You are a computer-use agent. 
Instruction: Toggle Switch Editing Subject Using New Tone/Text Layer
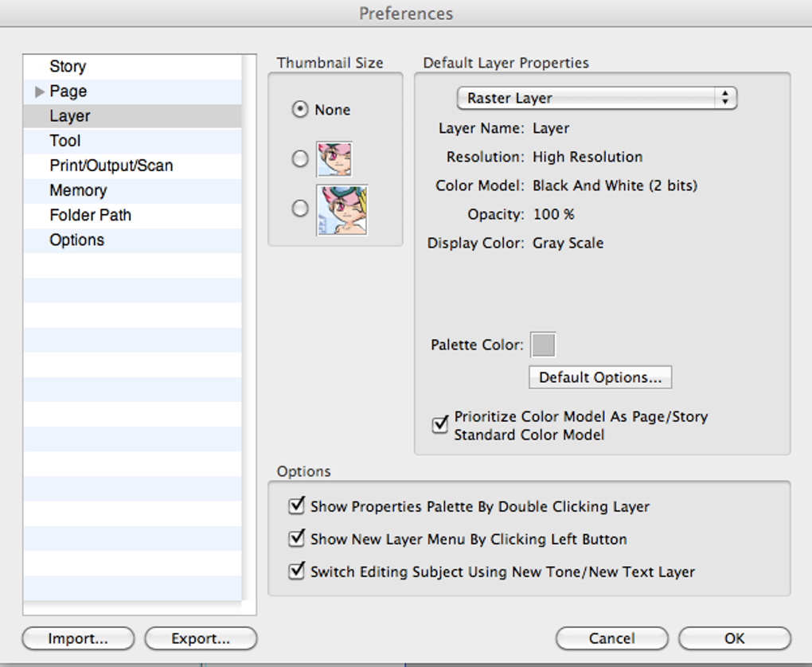click(x=296, y=571)
